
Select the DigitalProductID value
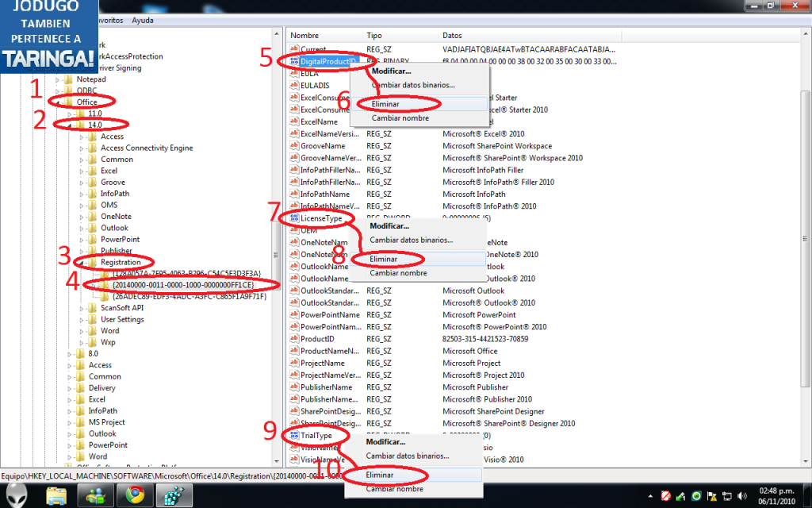[329, 62]
